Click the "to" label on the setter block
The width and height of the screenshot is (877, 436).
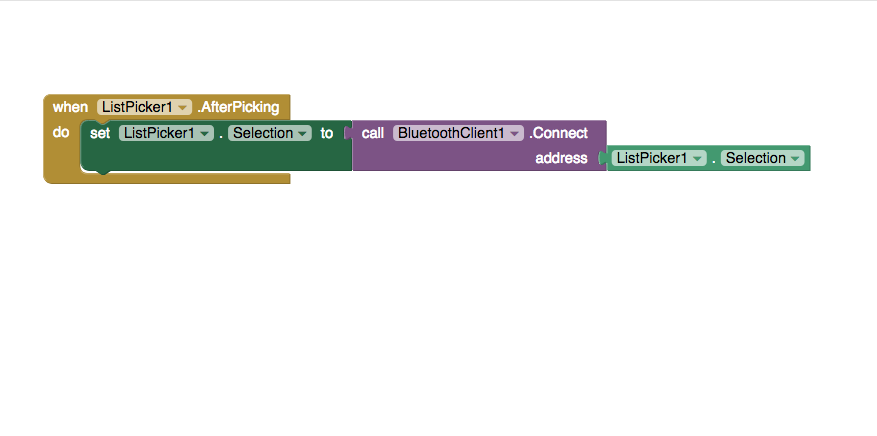point(327,133)
